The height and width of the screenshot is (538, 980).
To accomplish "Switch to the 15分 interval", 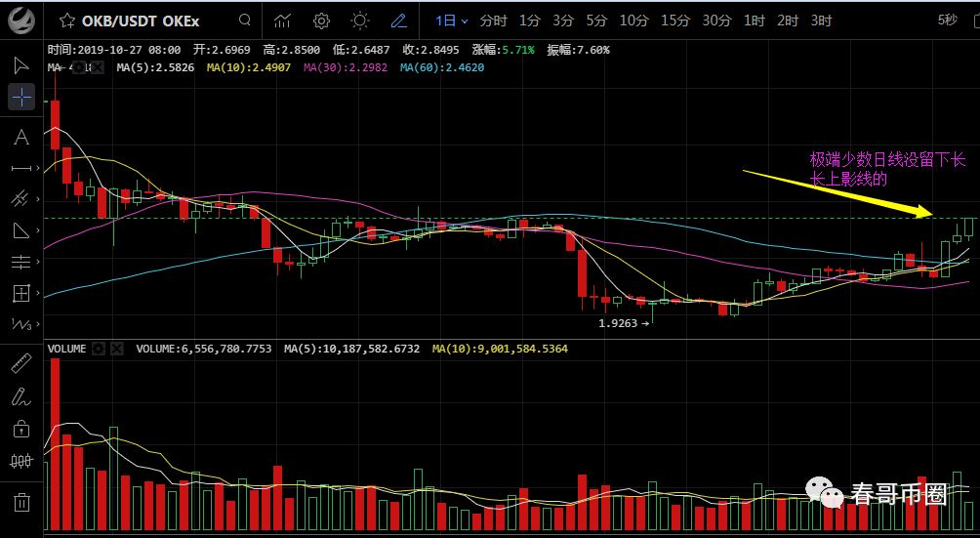I will tap(675, 21).
